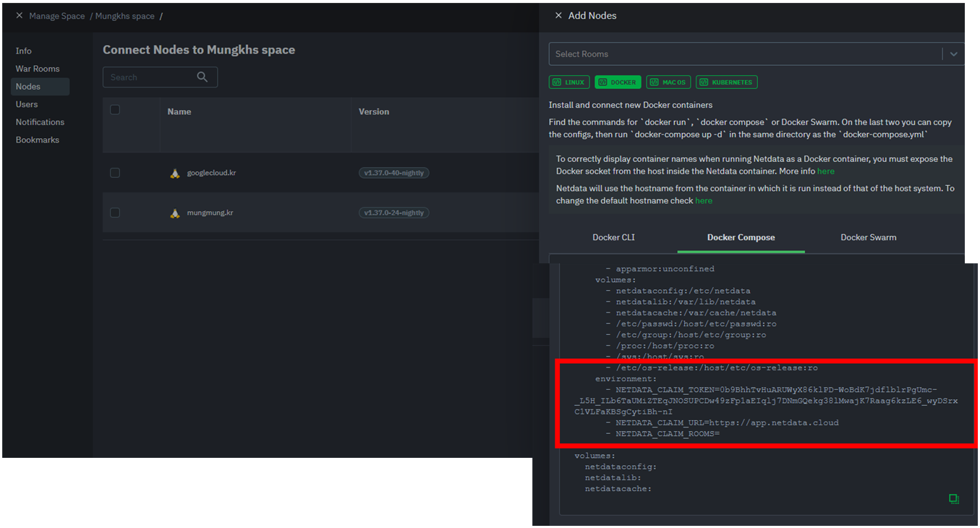Select the DOCKER platform tag
Image resolution: width=980 pixels, height=528 pixels.
(618, 82)
